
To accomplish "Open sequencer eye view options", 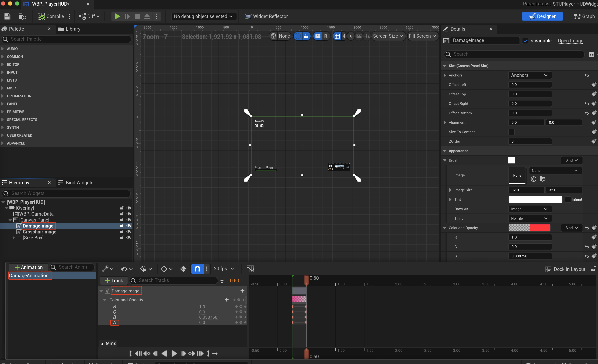I will 126,269.
